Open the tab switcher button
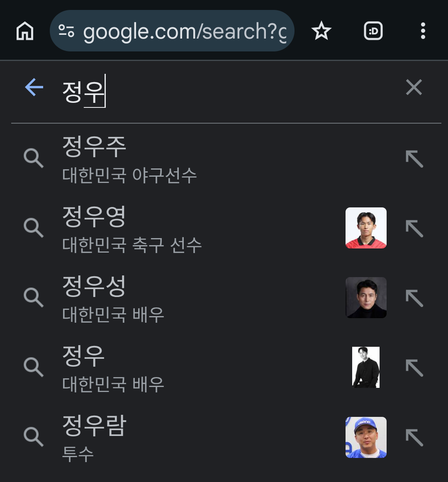 (x=373, y=31)
